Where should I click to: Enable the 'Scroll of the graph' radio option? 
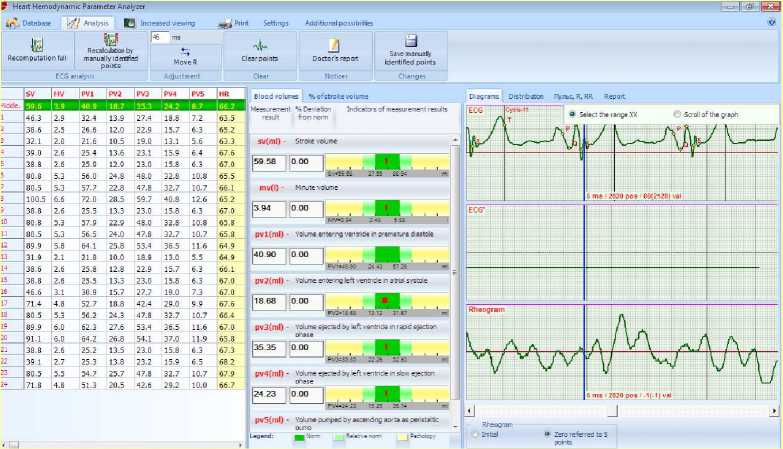678,114
